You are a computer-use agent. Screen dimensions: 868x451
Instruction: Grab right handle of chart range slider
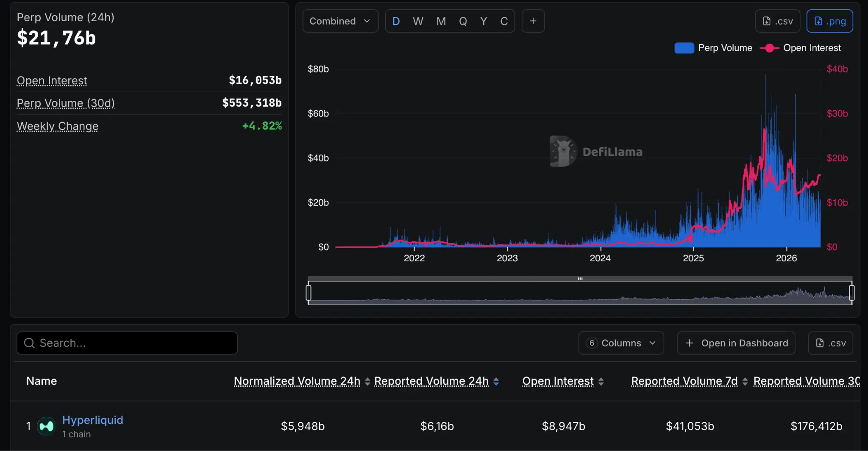click(852, 293)
